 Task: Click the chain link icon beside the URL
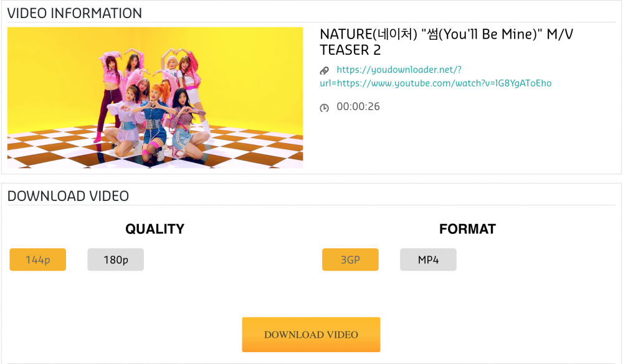coord(324,71)
